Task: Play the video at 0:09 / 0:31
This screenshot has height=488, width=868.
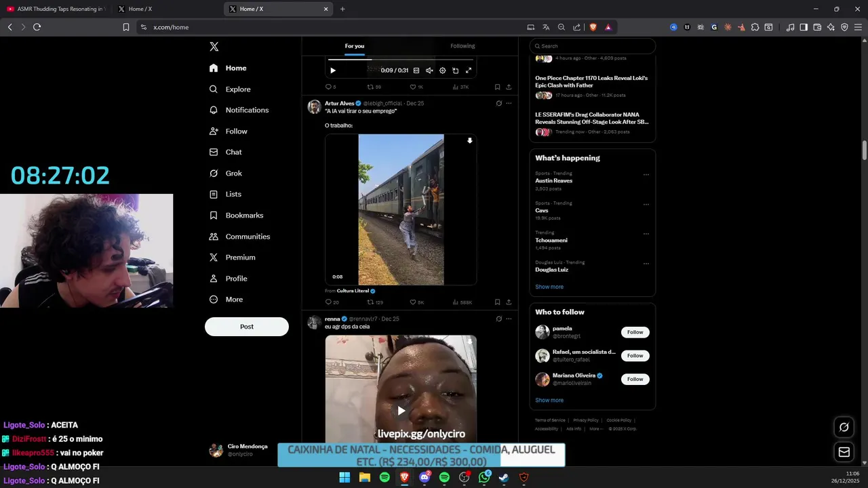Action: [x=332, y=70]
